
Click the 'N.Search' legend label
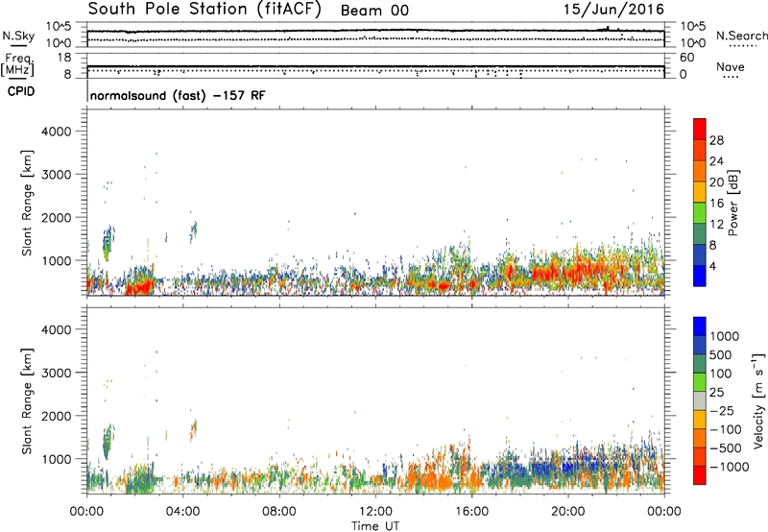(x=742, y=36)
